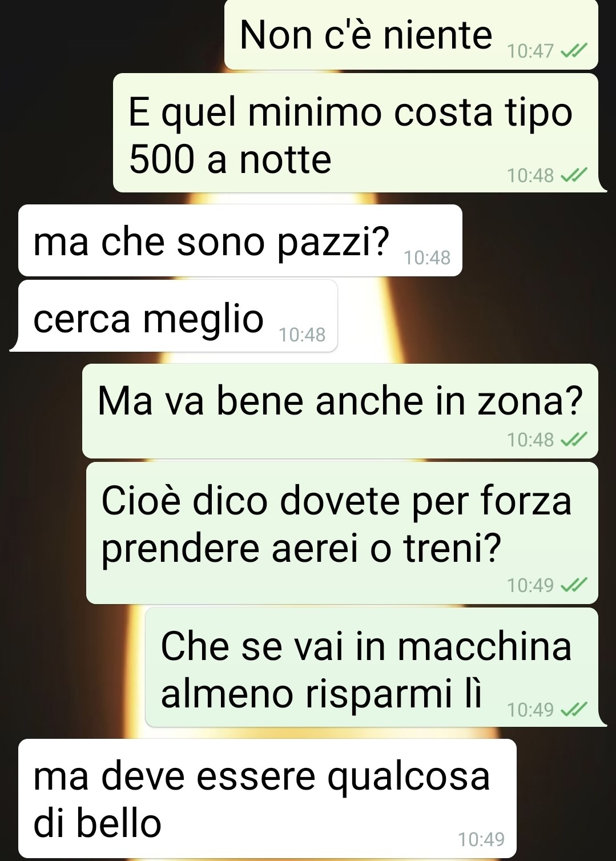Image resolution: width=616 pixels, height=861 pixels.
Task: Tap the 10:49 timestamp on 'di bello' message
Action: 481,839
